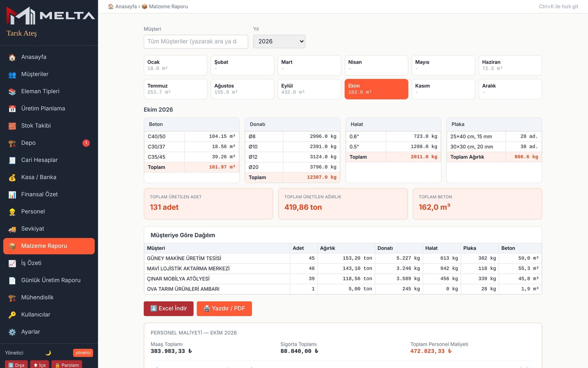The width and height of the screenshot is (588, 368).
Task: Click the Parolam password button
Action: tap(67, 364)
